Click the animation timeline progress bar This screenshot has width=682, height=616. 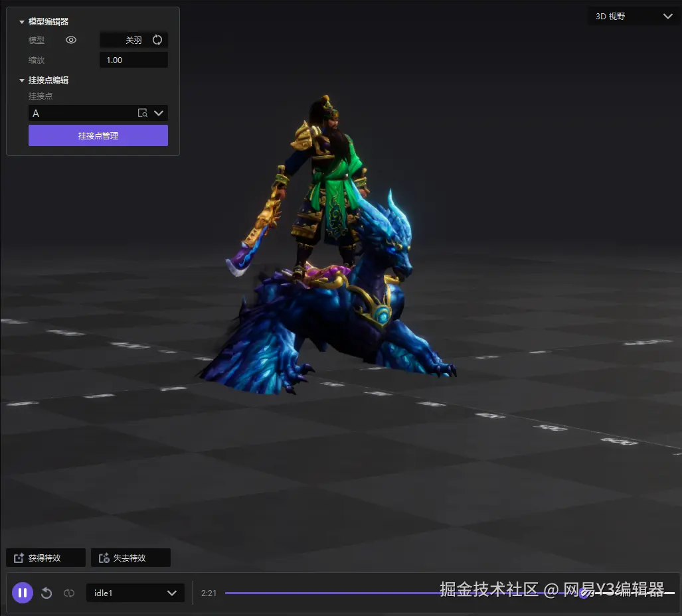coord(450,593)
